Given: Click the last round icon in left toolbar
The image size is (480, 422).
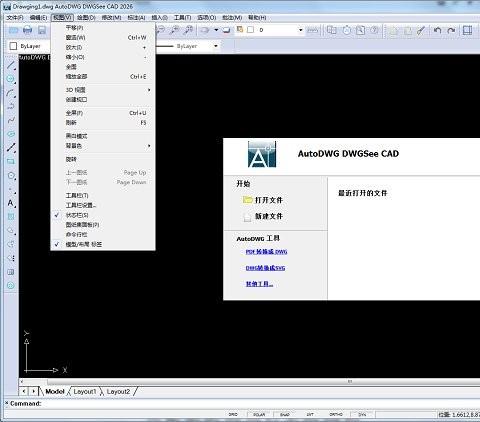Looking at the screenshot, I should coord(11,286).
